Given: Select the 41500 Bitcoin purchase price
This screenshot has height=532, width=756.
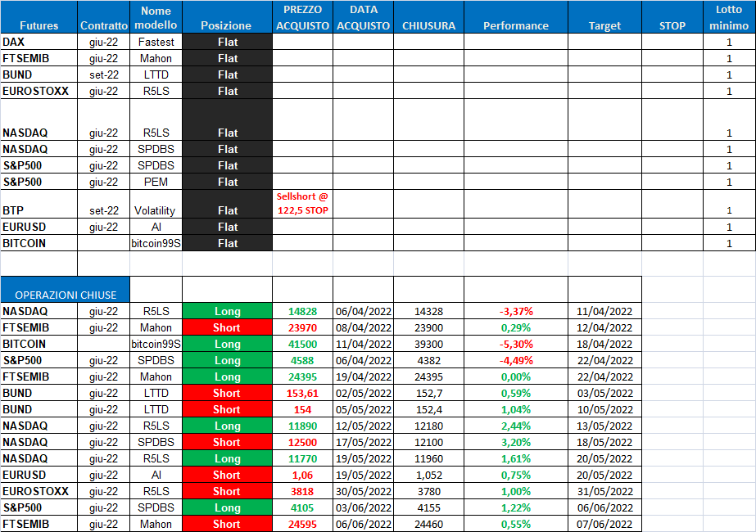Looking at the screenshot, I should click(302, 344).
